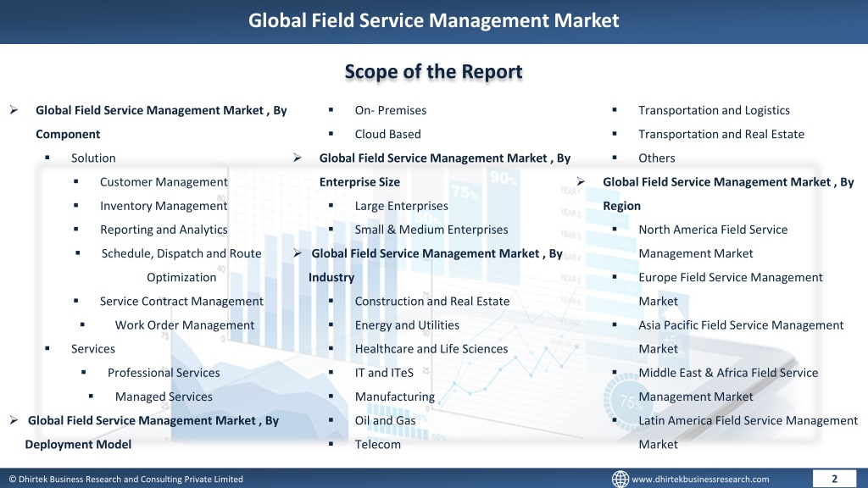
Task: Click the 'Region' heading text
Action: coord(621,206)
